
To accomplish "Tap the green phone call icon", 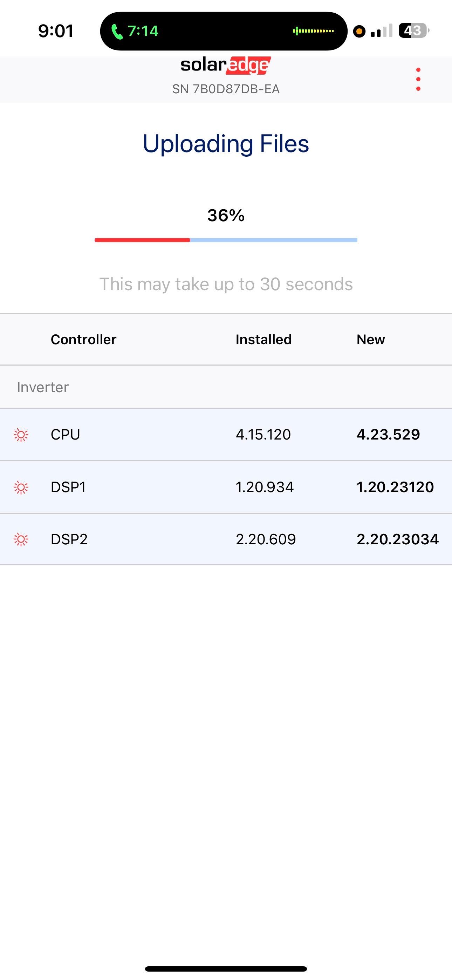I will [117, 32].
